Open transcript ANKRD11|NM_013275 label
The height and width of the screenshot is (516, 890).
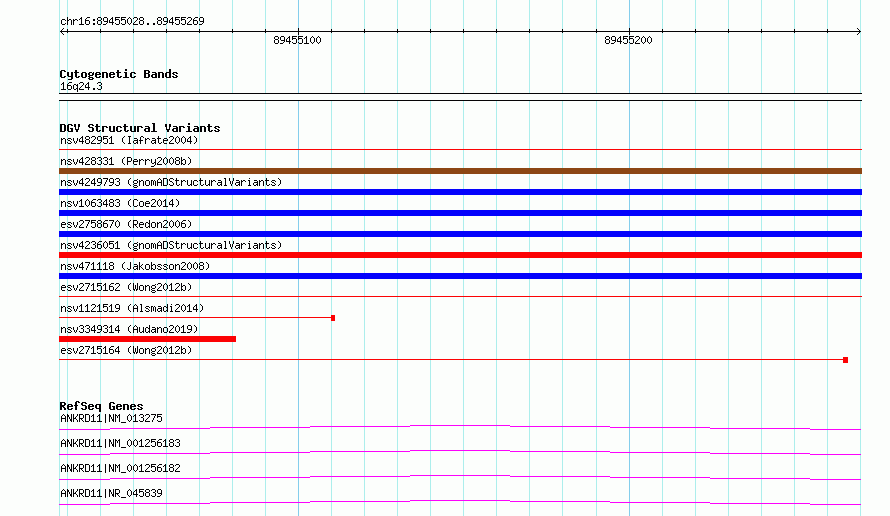tap(111, 418)
